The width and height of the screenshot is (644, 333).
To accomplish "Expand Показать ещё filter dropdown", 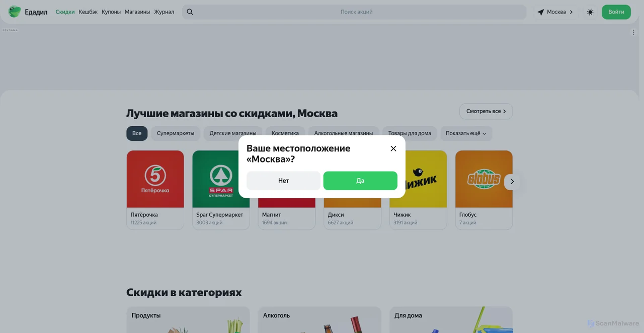I will [466, 133].
